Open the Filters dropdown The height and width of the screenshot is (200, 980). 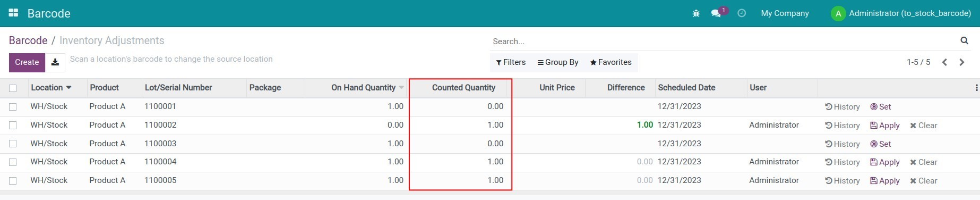pos(511,62)
